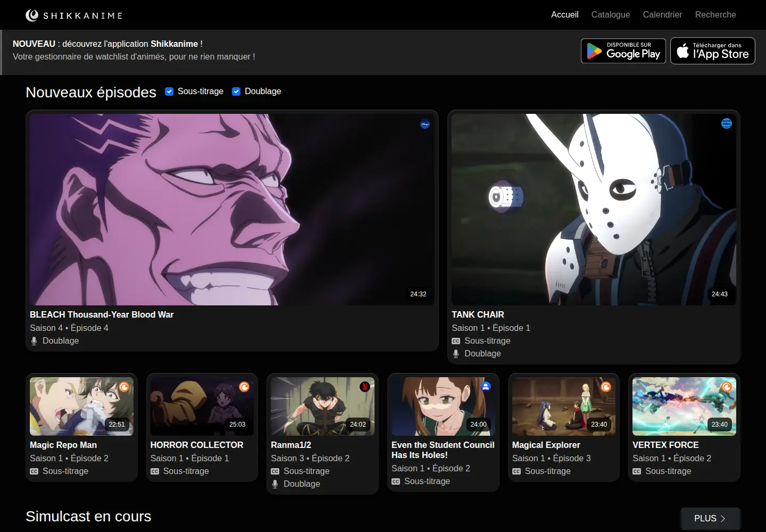Click the Crunchyroll icon on Magic Repo Man
The width and height of the screenshot is (766, 532).
[x=124, y=387]
